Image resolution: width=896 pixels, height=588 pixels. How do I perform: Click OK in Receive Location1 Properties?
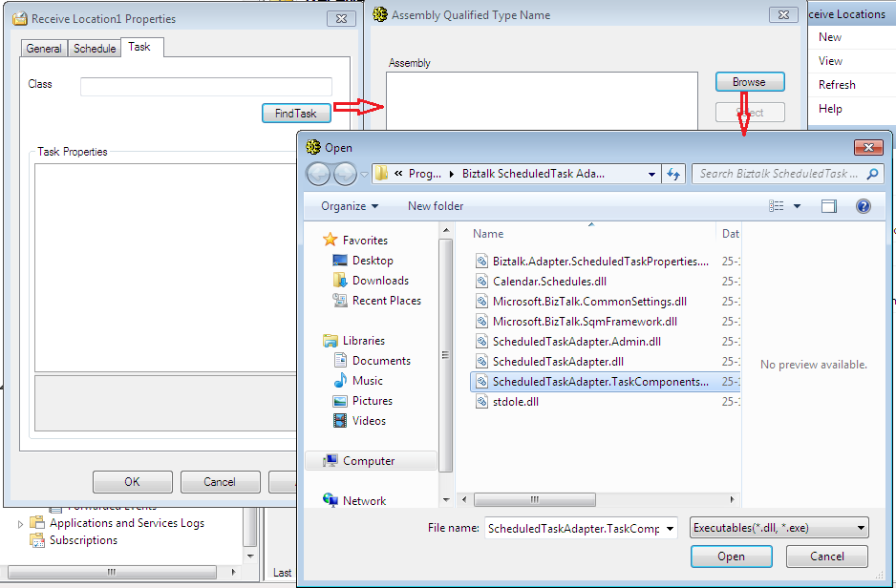point(133,482)
